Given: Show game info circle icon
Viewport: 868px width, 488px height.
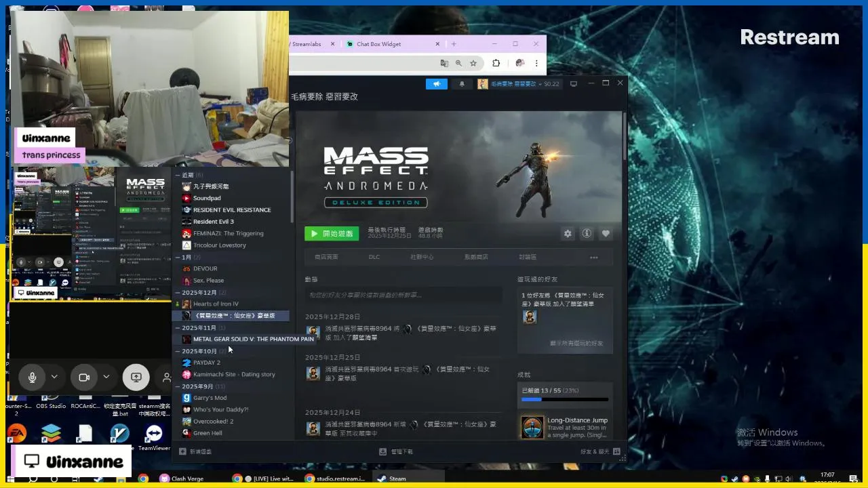Looking at the screenshot, I should click(x=587, y=234).
